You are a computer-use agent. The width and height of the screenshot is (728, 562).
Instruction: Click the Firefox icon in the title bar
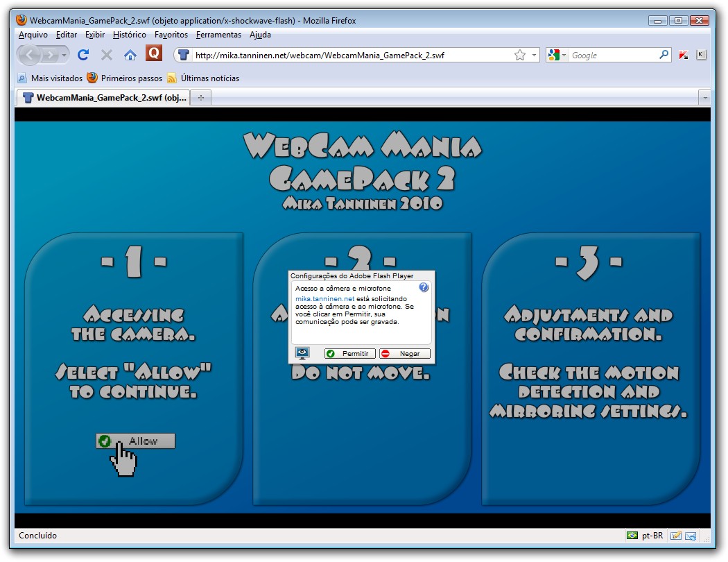pos(21,20)
